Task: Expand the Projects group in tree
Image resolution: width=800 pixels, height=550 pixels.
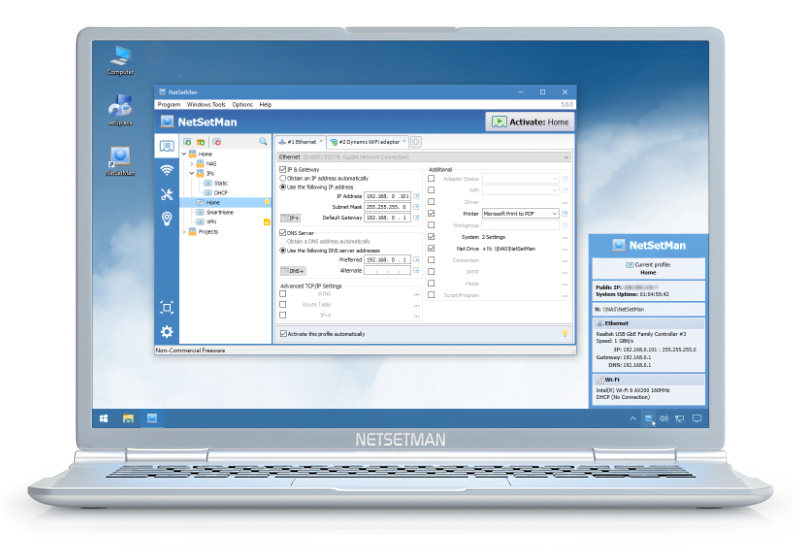Action: pos(184,232)
